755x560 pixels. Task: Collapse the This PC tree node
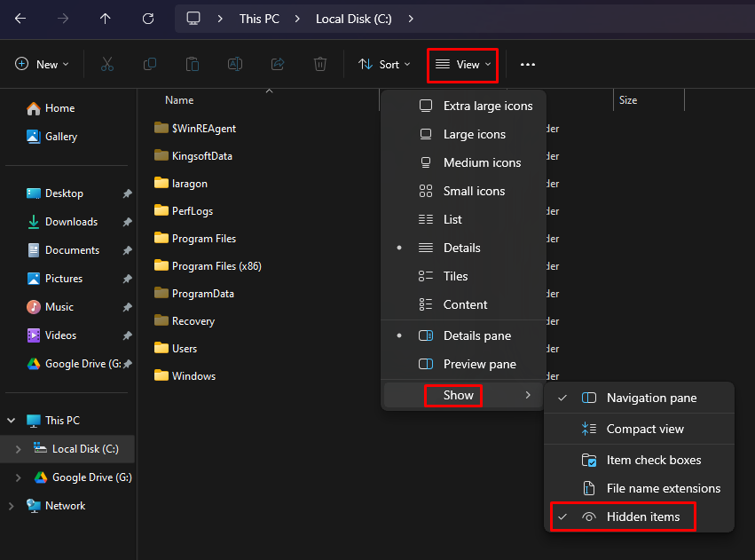point(11,421)
